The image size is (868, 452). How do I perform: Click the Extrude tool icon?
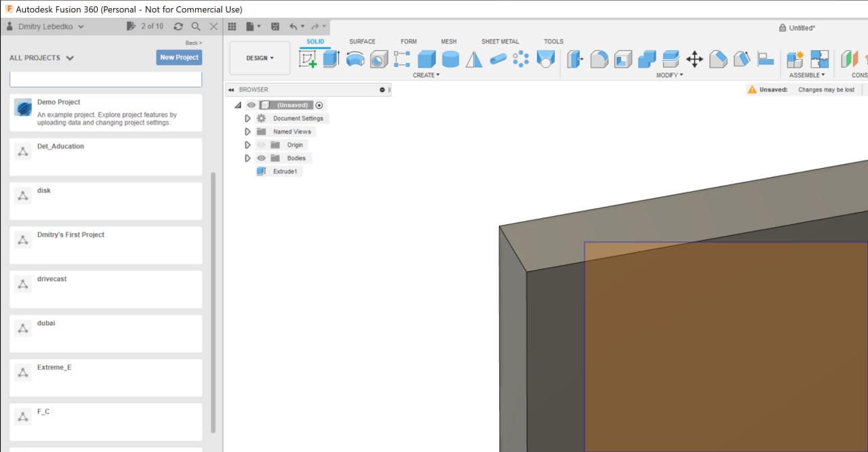click(x=331, y=60)
